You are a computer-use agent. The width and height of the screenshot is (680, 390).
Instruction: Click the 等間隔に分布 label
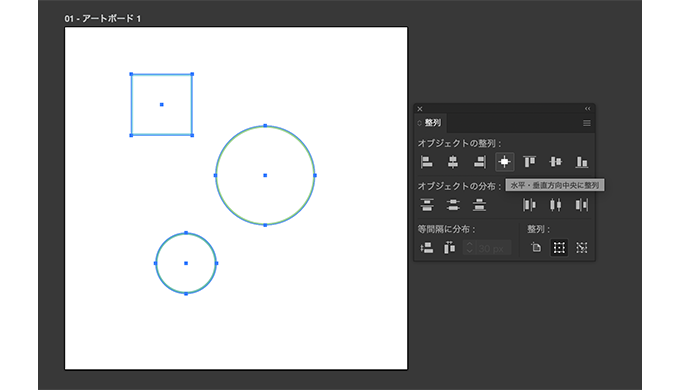446,229
